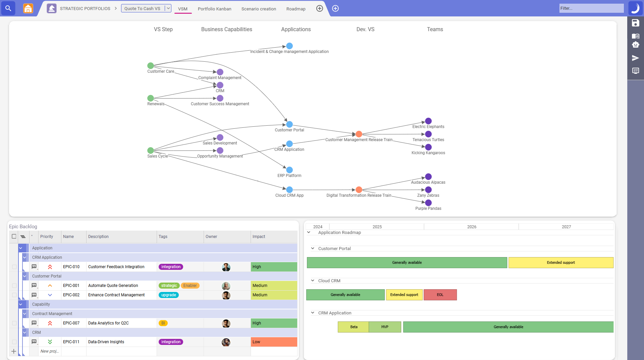Click the AI assistant robot icon

coord(636,45)
